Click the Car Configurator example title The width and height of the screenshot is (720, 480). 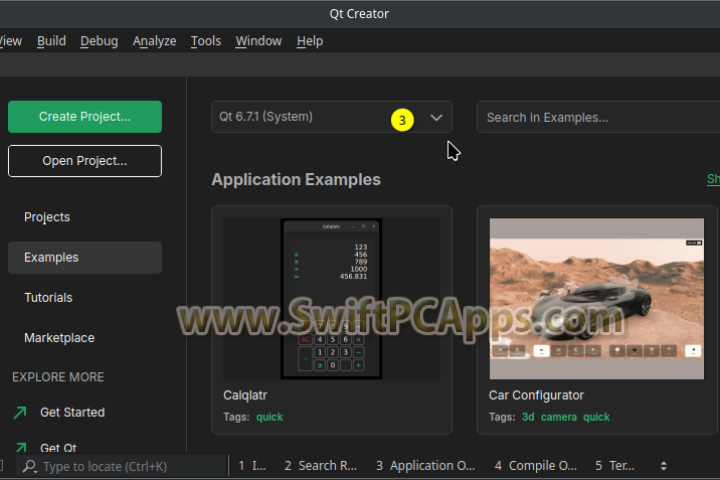[536, 395]
